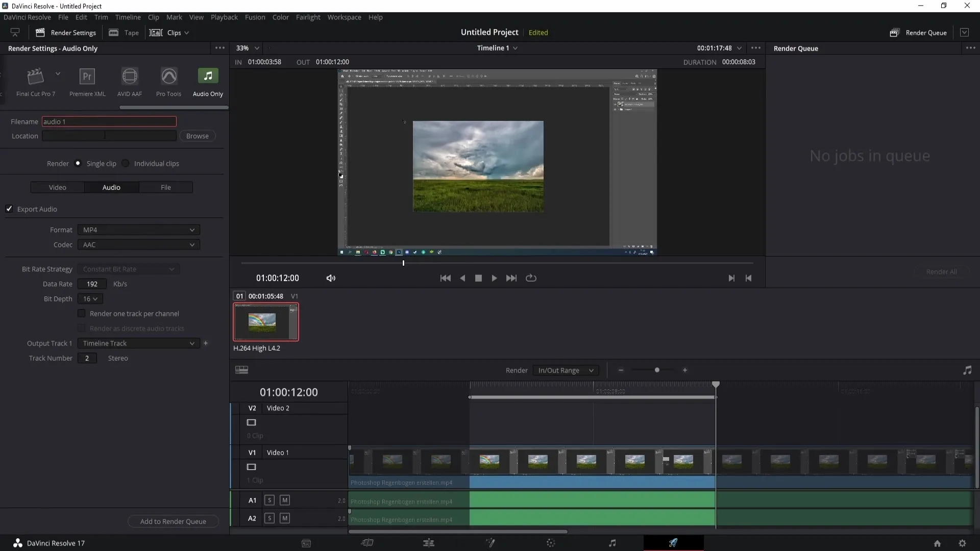Select the Audio Only render preset

[208, 82]
